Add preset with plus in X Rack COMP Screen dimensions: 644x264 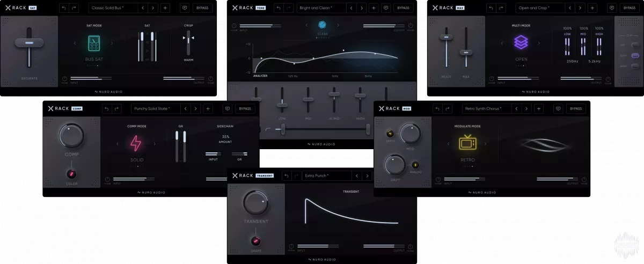[208, 109]
